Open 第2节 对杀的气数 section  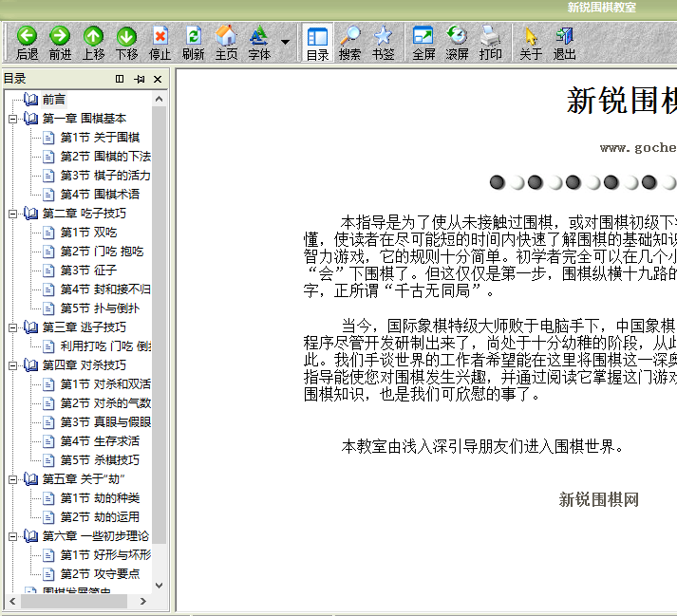pos(105,403)
